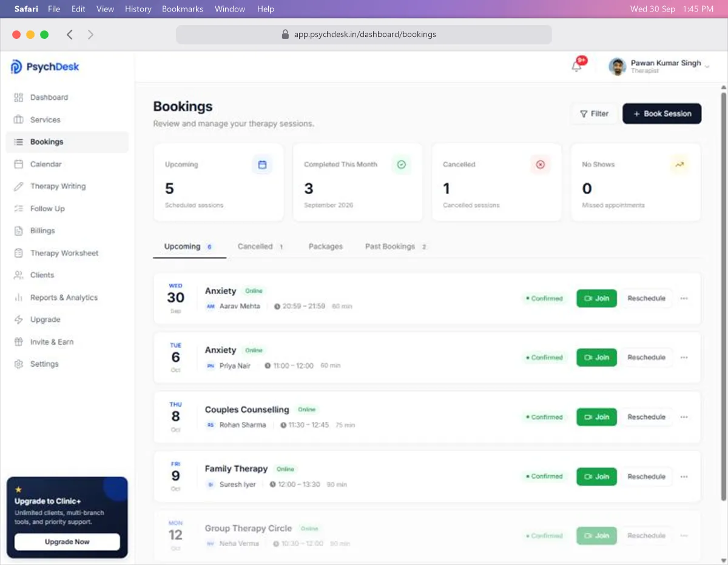Reschedule the Family Therapy session

tap(646, 476)
